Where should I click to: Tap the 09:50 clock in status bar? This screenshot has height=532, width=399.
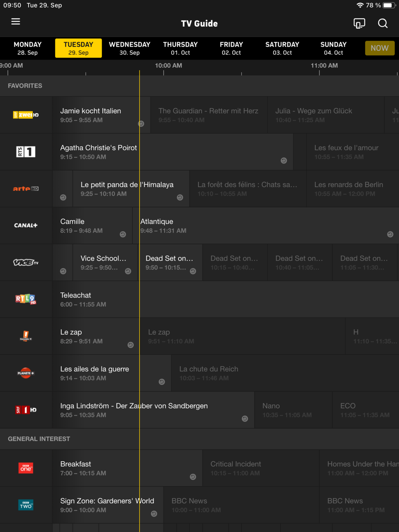coord(12,5)
